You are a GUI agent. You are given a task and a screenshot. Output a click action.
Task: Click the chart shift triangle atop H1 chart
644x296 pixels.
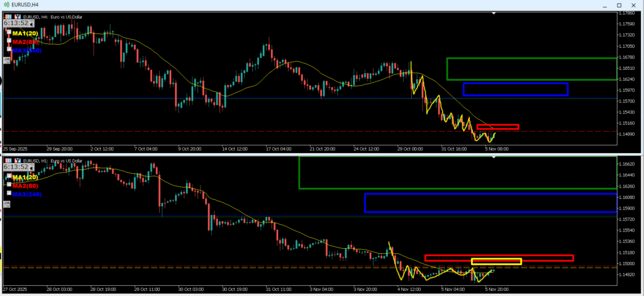pyautogui.click(x=494, y=157)
